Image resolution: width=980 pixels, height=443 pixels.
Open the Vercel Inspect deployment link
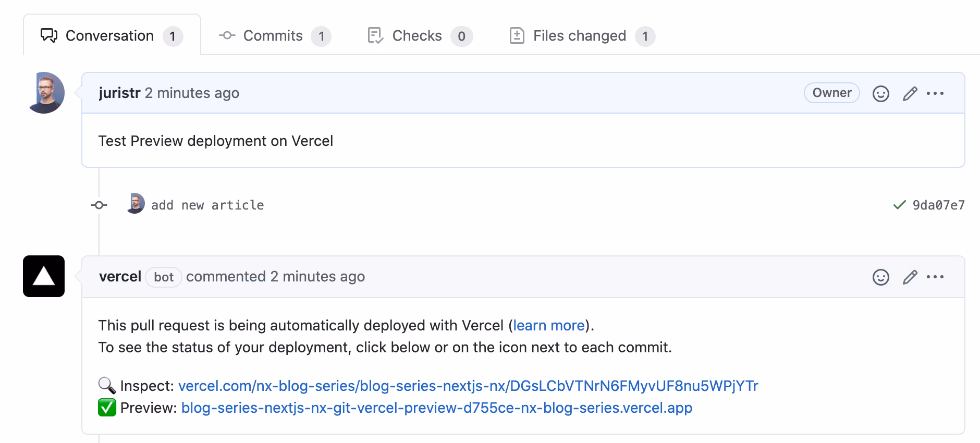[468, 386]
